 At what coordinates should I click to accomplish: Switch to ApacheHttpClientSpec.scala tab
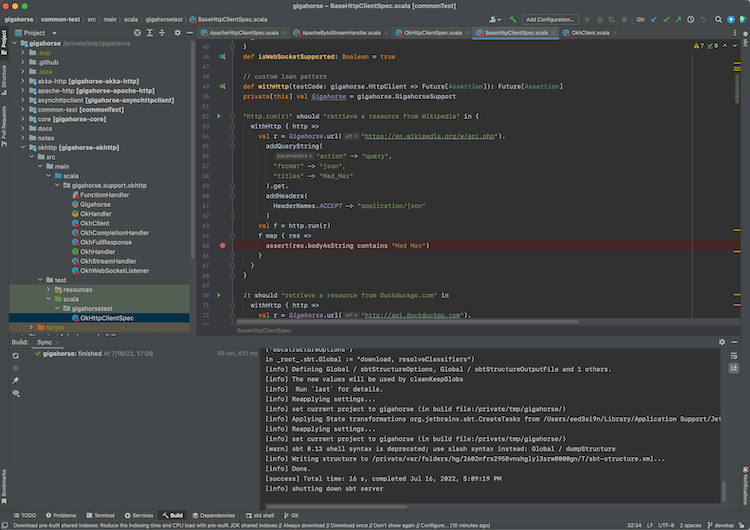pos(243,33)
